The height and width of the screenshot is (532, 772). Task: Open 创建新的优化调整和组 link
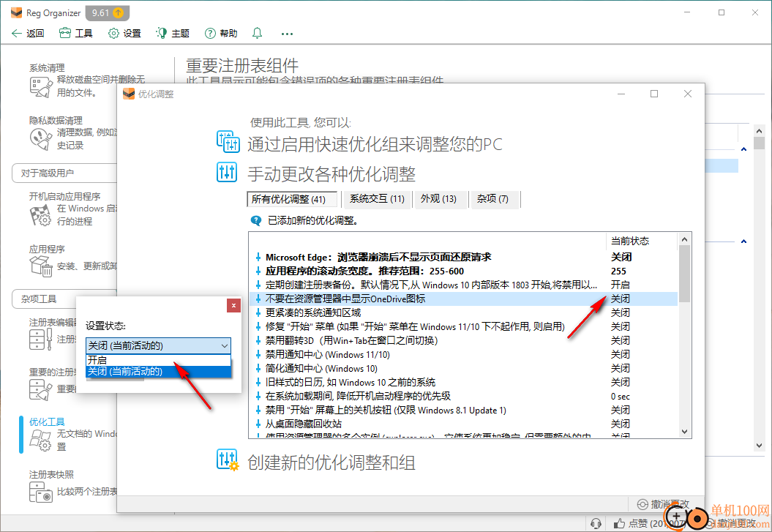tap(331, 462)
